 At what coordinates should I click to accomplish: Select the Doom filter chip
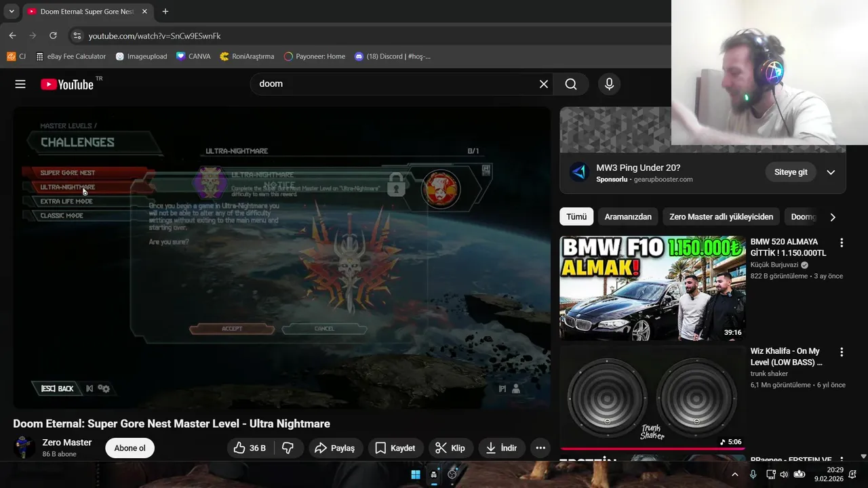tap(803, 217)
